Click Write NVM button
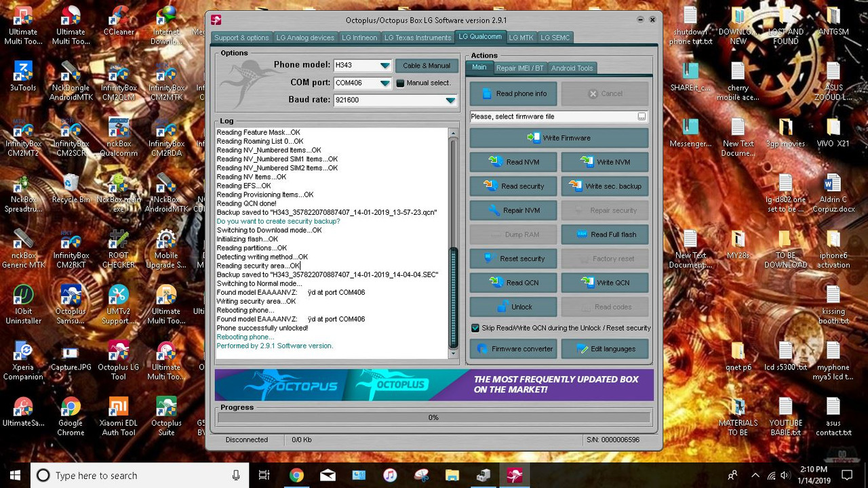The image size is (868, 488). point(605,162)
